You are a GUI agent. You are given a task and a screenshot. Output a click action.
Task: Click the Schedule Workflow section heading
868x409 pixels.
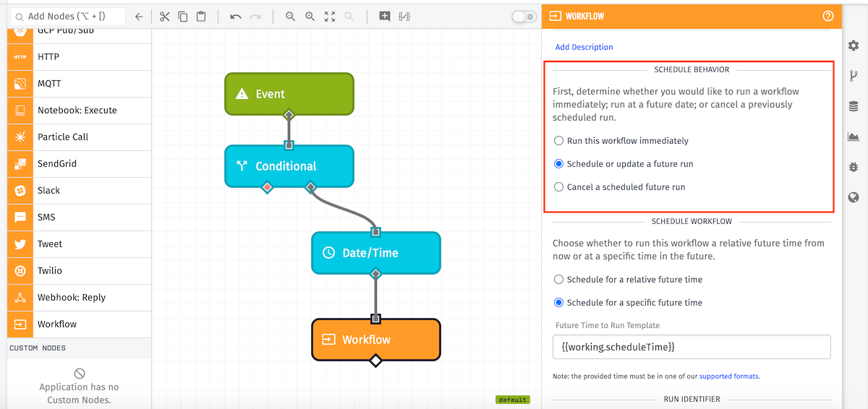coord(692,222)
